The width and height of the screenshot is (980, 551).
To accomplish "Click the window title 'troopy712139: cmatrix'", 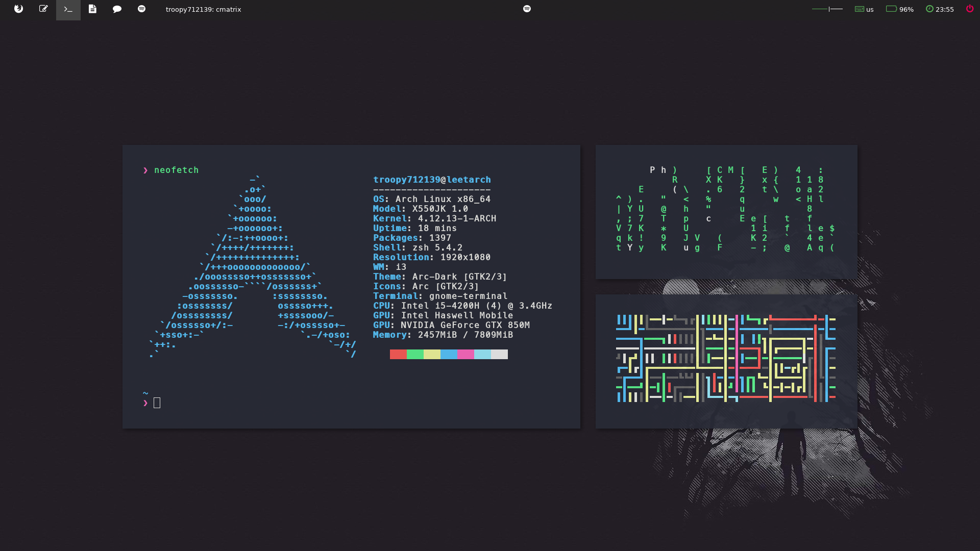I will tap(203, 9).
